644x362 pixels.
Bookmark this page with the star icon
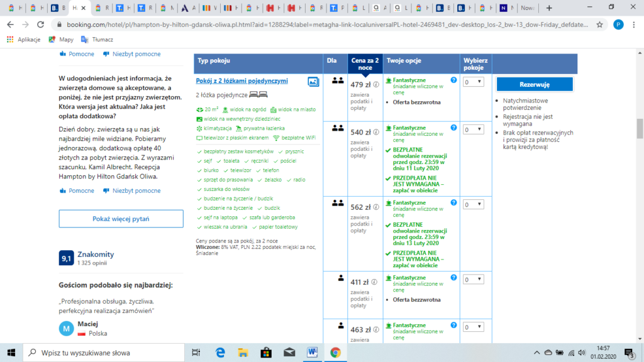(x=599, y=25)
